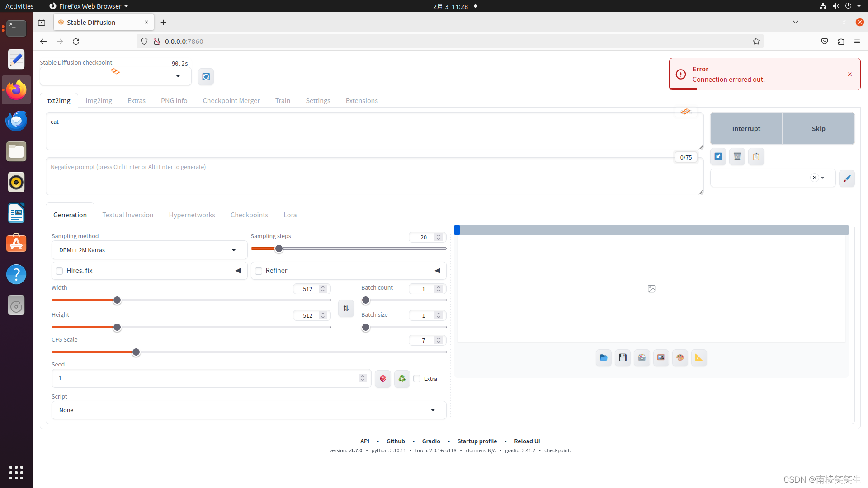Enable the Hires. fix checkbox

pyautogui.click(x=59, y=271)
